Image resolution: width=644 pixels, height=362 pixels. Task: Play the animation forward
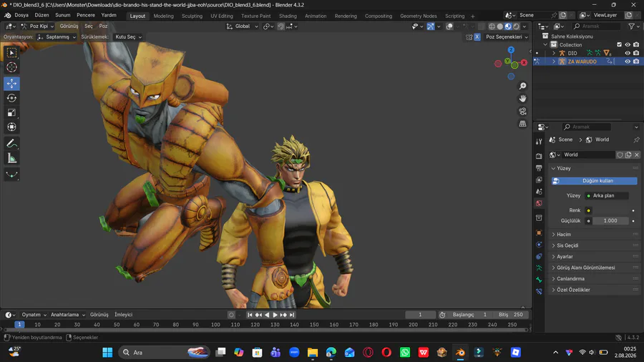point(275,315)
